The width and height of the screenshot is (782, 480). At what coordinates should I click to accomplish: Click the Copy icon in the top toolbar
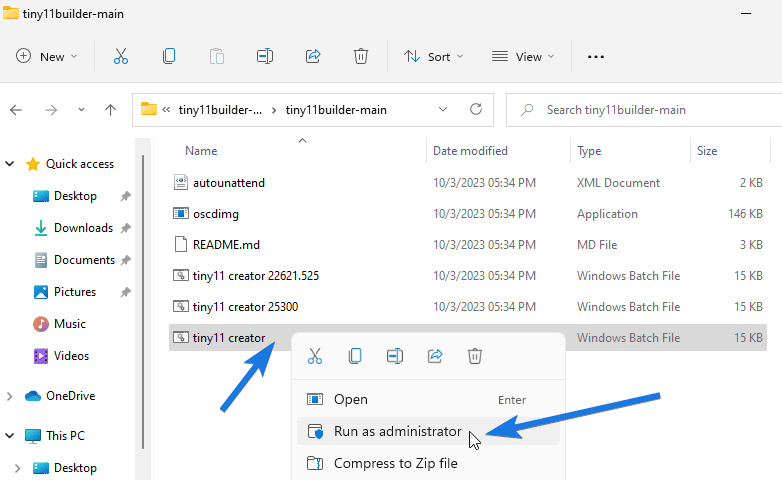pos(169,56)
